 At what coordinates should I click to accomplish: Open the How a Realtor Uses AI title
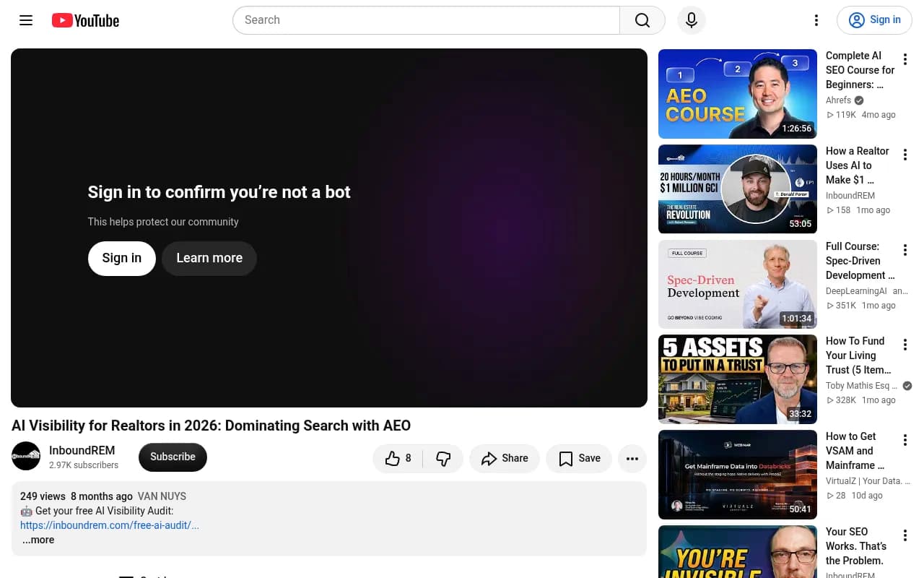(x=857, y=165)
